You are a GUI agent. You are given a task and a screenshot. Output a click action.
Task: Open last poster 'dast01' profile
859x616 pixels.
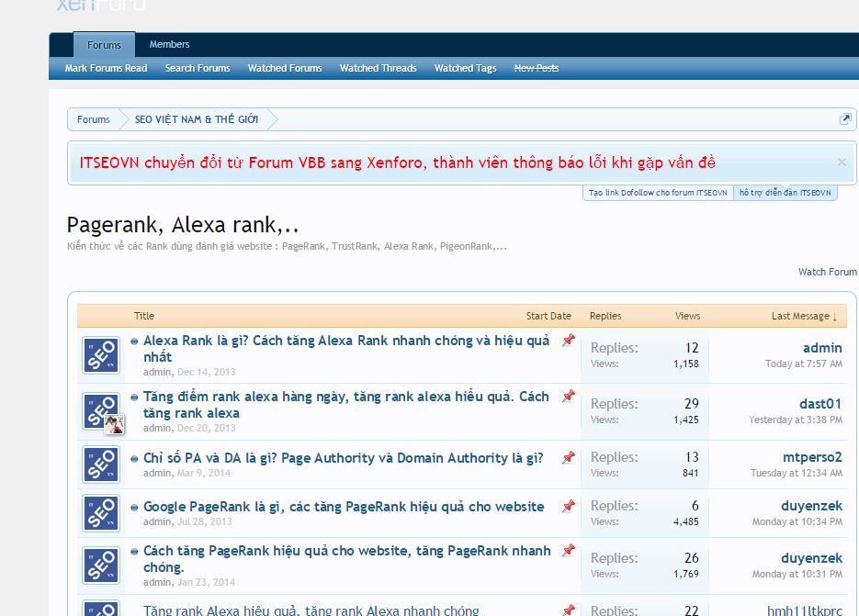[x=820, y=404]
